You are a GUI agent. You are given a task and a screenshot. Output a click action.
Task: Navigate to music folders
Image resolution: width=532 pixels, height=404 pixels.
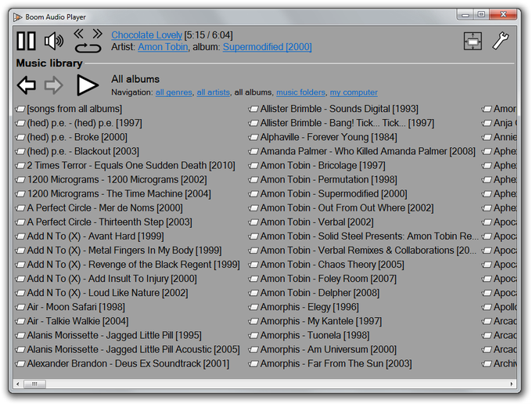point(300,92)
